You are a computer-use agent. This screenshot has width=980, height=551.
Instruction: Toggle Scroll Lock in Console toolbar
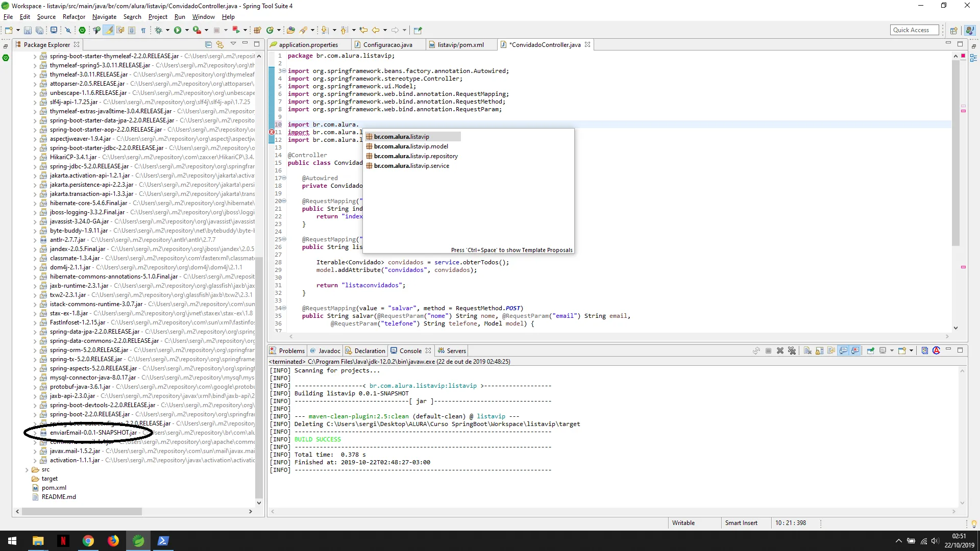(x=819, y=350)
